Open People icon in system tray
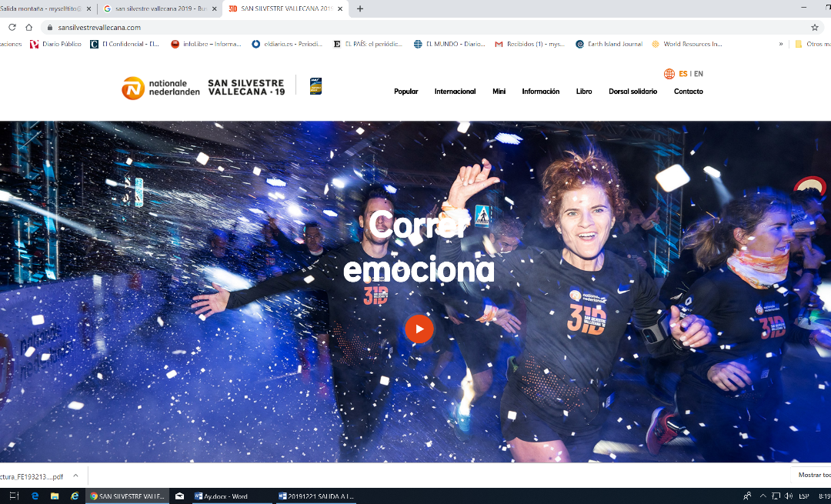Viewport: 831px width, 504px height. (746, 496)
